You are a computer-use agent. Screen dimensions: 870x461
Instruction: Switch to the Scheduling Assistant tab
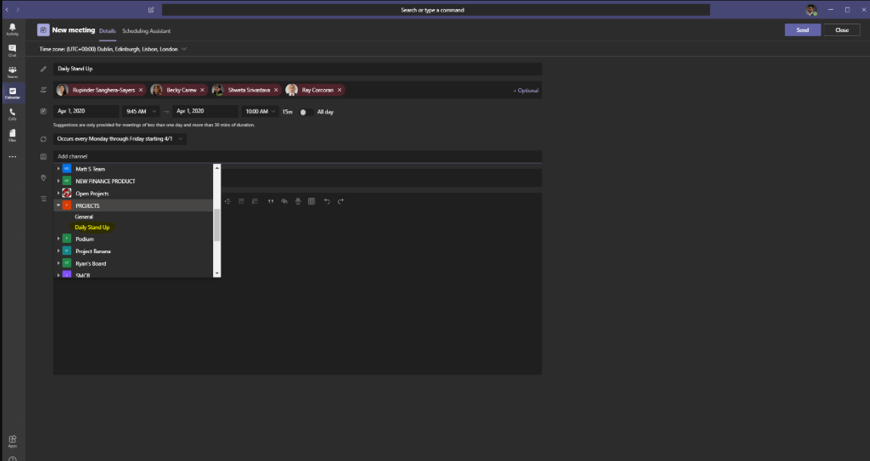146,31
